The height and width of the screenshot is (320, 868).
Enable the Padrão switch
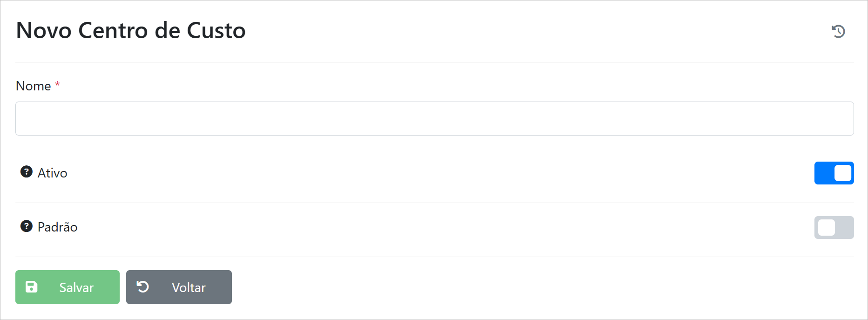[834, 228]
